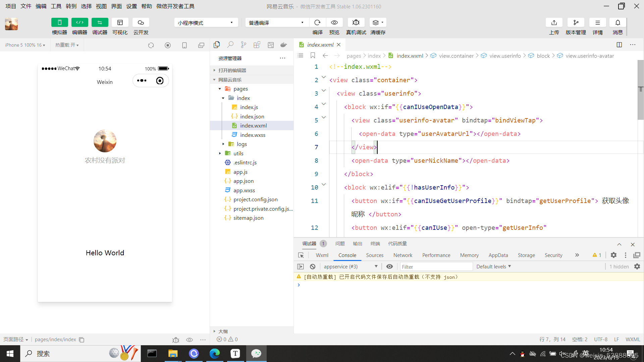
Task: Toggle the editor panel button
Action: click(x=79, y=22)
